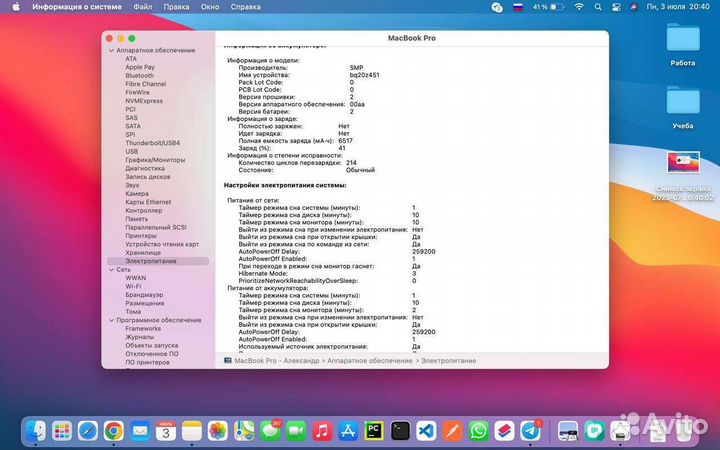The width and height of the screenshot is (720, 450).
Task: Open Messages with the unread badge
Action: pyautogui.click(x=270, y=431)
